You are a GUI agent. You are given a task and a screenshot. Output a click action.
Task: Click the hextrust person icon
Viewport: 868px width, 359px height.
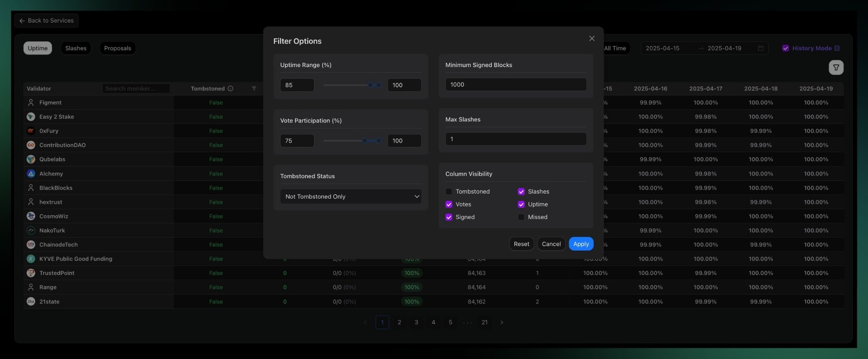coord(31,202)
